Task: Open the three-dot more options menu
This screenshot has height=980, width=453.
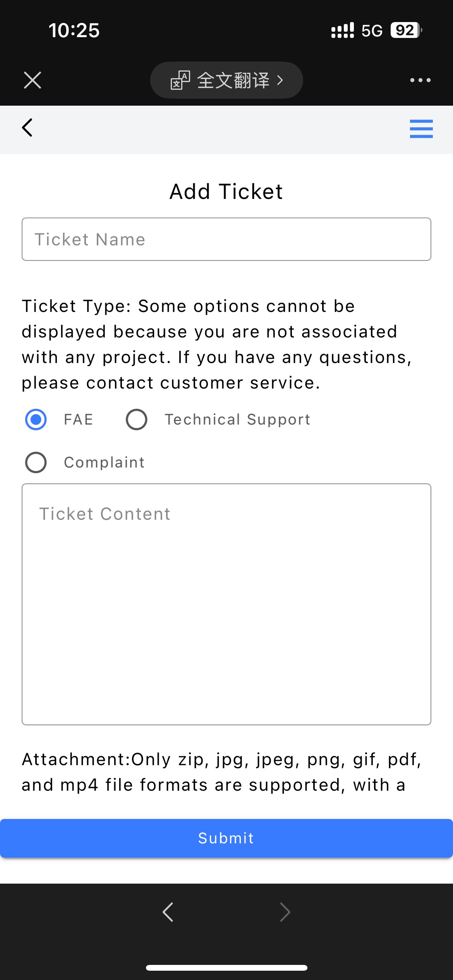Action: (x=420, y=80)
